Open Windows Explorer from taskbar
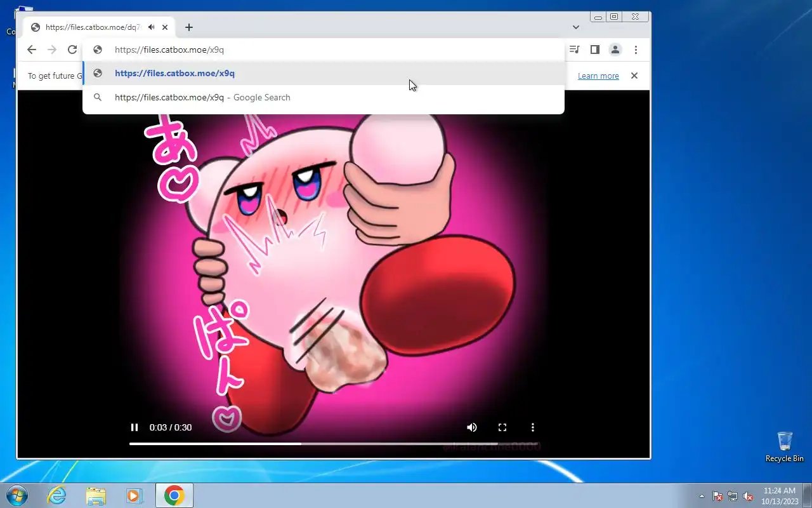The image size is (812, 508). tap(96, 495)
